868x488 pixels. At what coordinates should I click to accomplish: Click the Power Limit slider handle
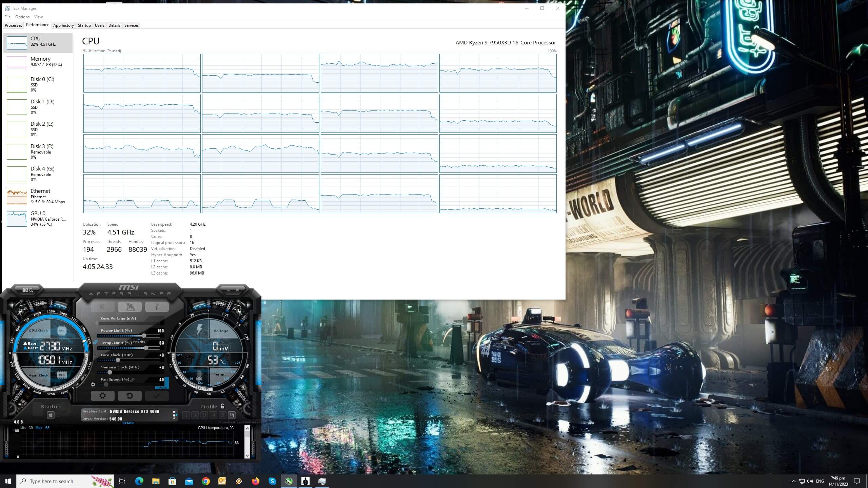point(144,335)
